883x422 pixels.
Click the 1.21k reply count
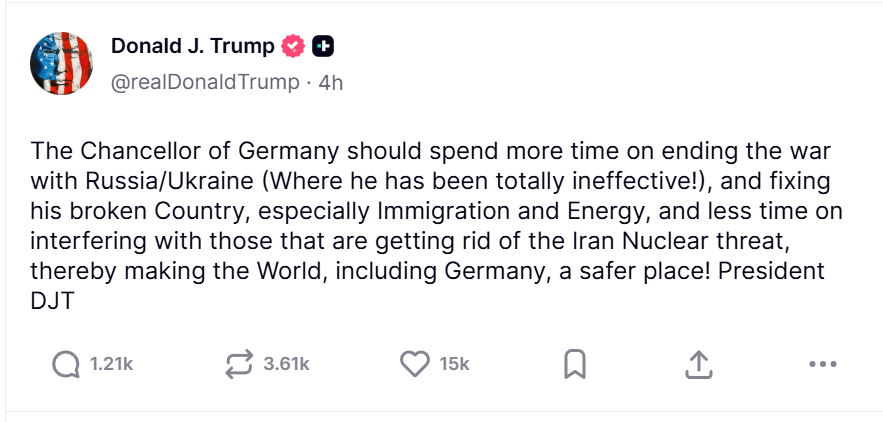point(111,364)
